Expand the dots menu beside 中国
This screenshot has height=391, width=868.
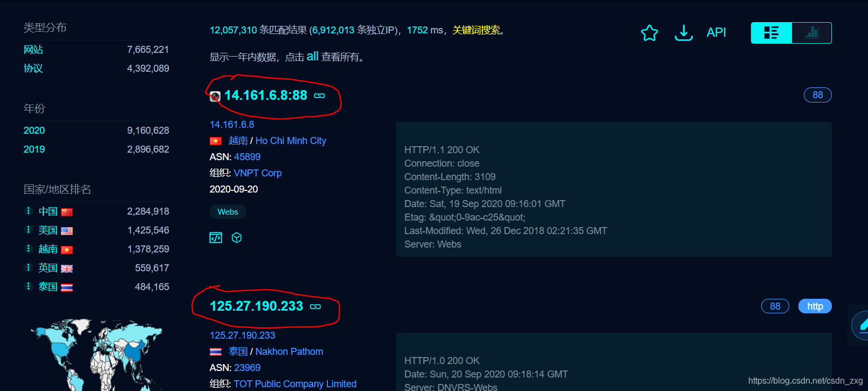click(29, 211)
